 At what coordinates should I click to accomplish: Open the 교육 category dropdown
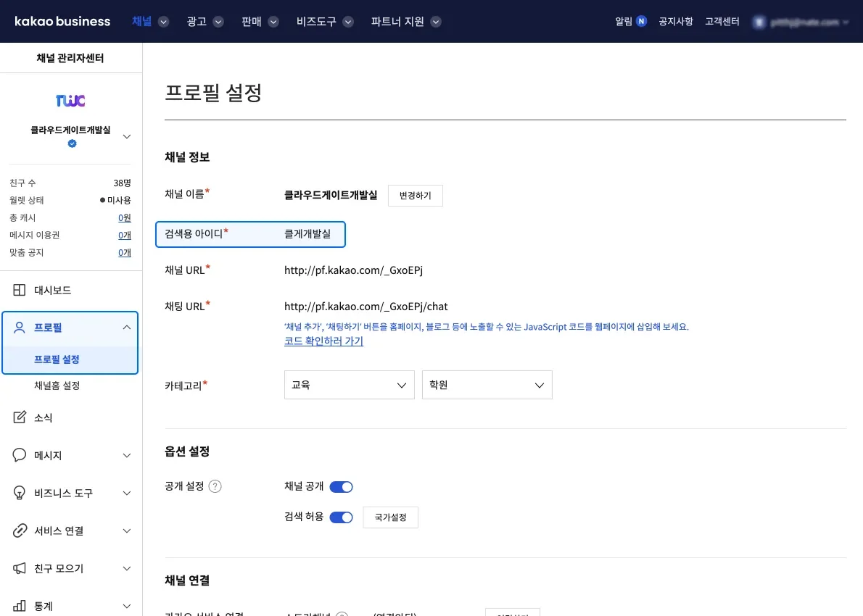pos(349,384)
